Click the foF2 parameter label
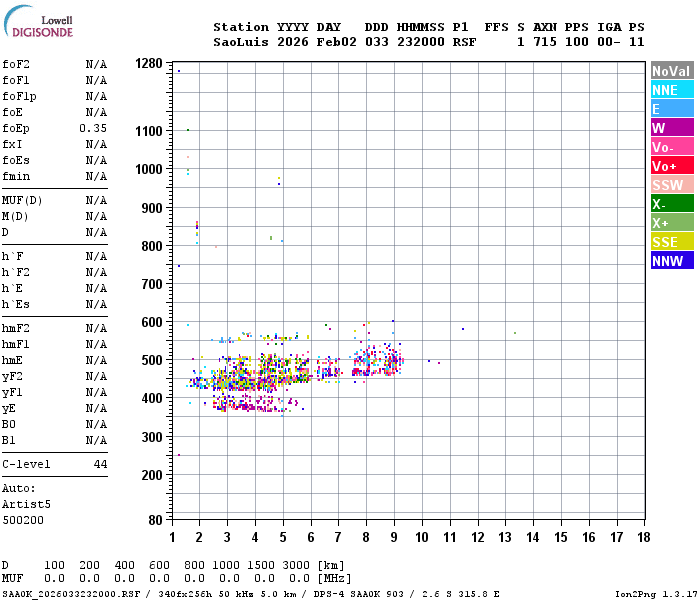 pyautogui.click(x=16, y=64)
